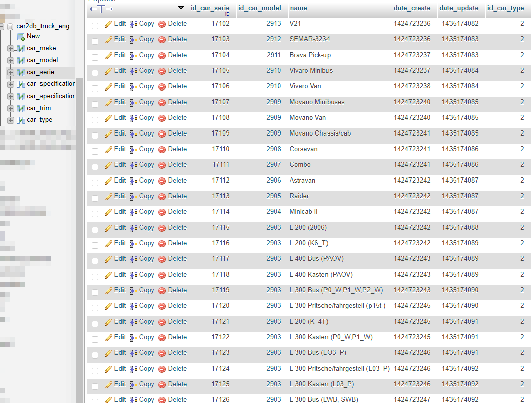The height and width of the screenshot is (403, 532).
Task: Select the car_model table in sidebar
Action: tap(43, 60)
